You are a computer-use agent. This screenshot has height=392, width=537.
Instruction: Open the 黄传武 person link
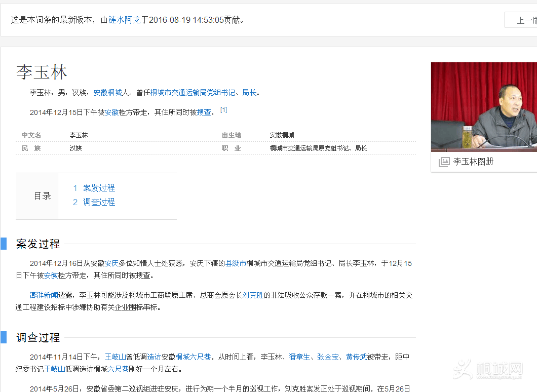(x=356, y=357)
